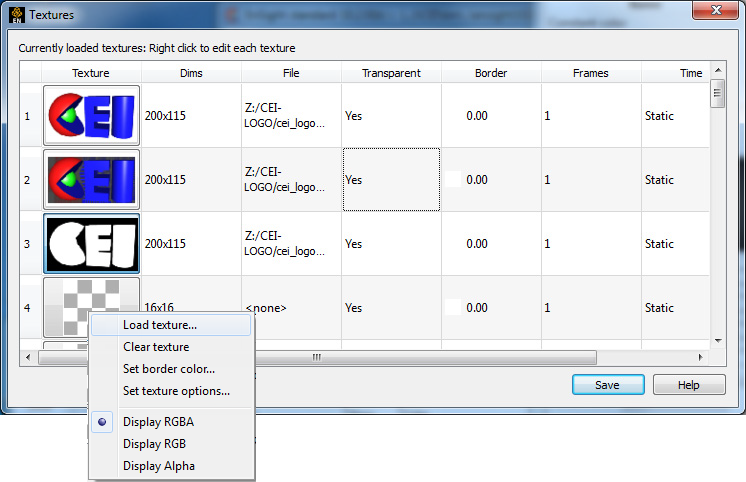
Task: Click row 3 Time cell Static
Action: click(x=675, y=243)
